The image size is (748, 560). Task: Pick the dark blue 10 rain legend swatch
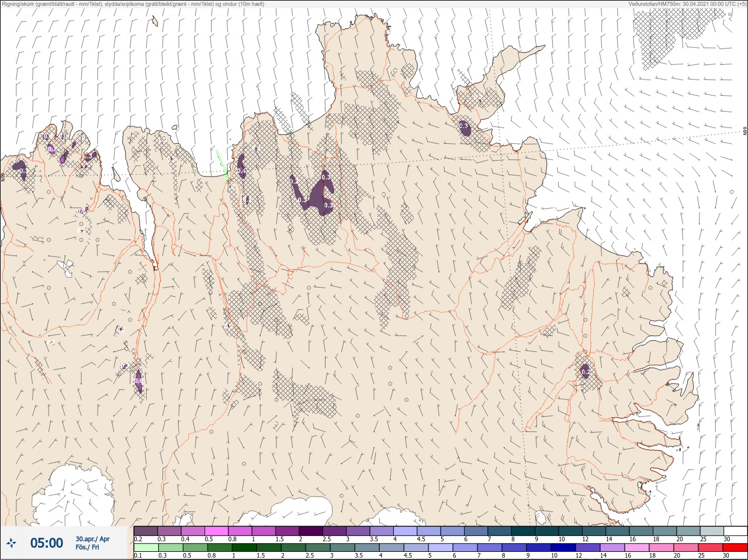tap(563, 548)
